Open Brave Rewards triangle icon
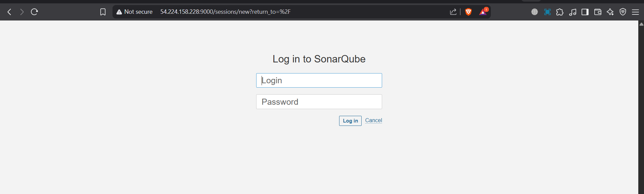This screenshot has height=194, width=644. pyautogui.click(x=483, y=12)
